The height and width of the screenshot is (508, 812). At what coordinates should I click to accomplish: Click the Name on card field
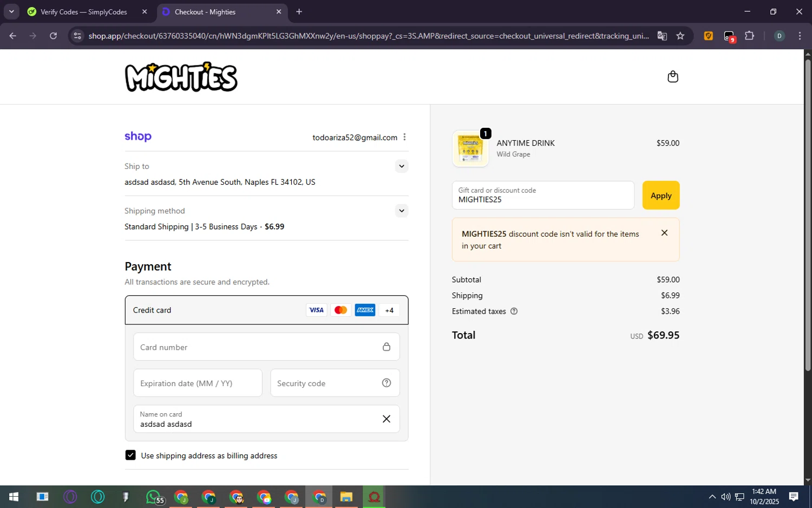tap(266, 419)
